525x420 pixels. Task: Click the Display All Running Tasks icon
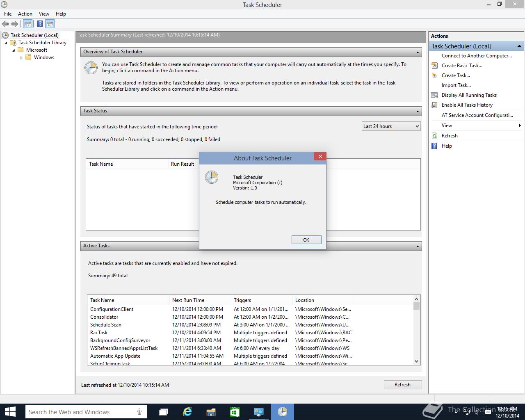[434, 95]
